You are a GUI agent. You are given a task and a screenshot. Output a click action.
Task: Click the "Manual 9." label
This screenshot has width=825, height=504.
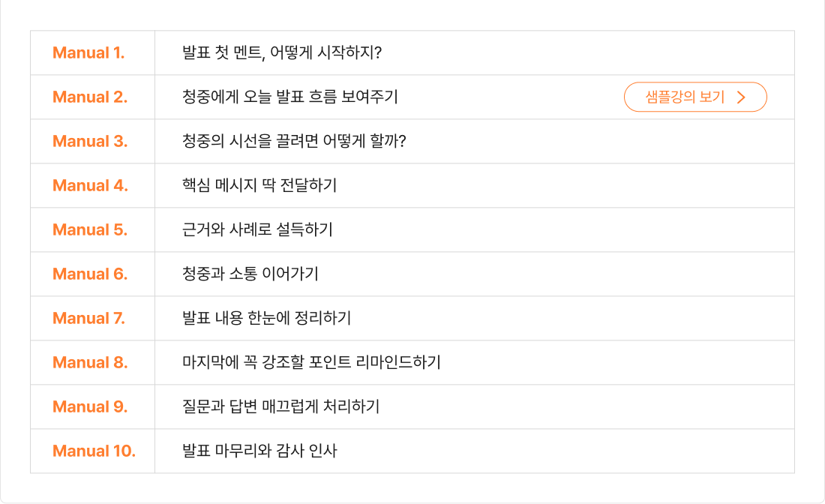(x=90, y=406)
